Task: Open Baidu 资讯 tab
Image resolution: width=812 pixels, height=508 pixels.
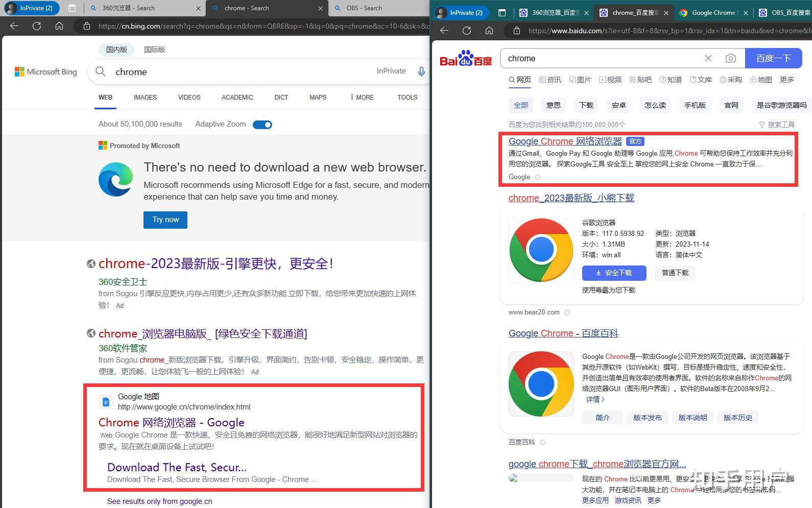Action: (550, 80)
